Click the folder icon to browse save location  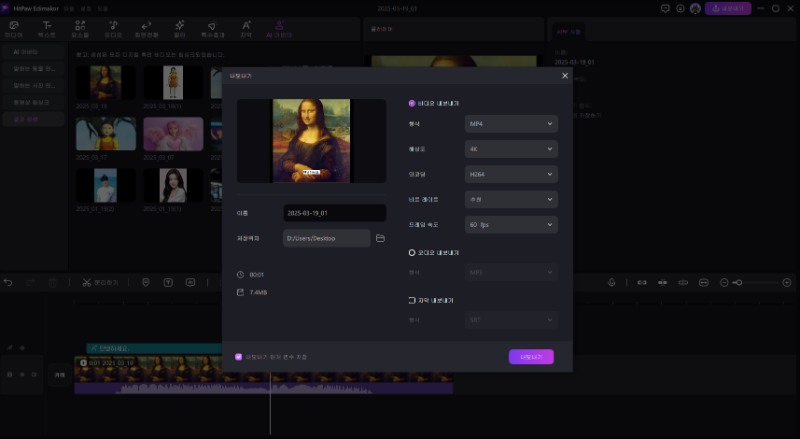pos(380,238)
